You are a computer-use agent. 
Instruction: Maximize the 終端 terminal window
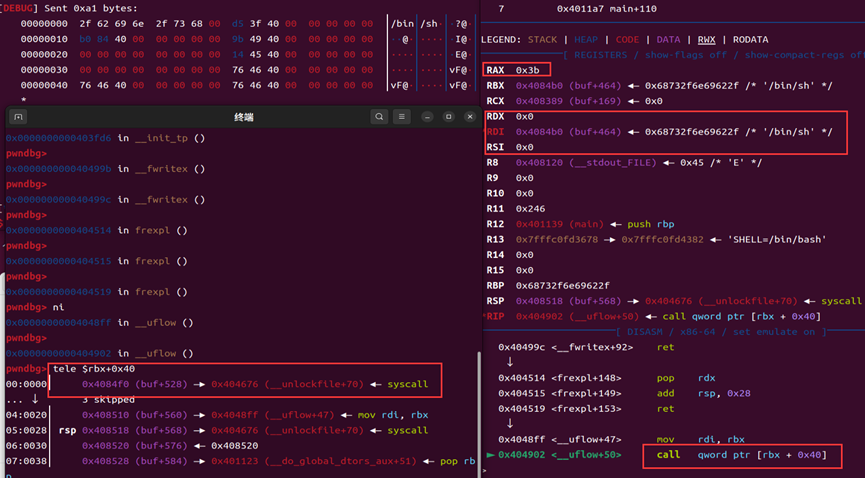pos(449,117)
